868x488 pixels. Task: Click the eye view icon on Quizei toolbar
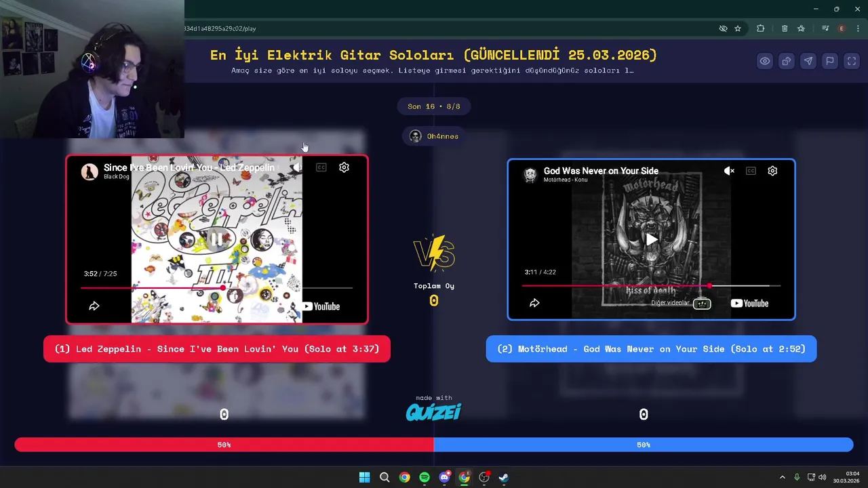(x=765, y=61)
